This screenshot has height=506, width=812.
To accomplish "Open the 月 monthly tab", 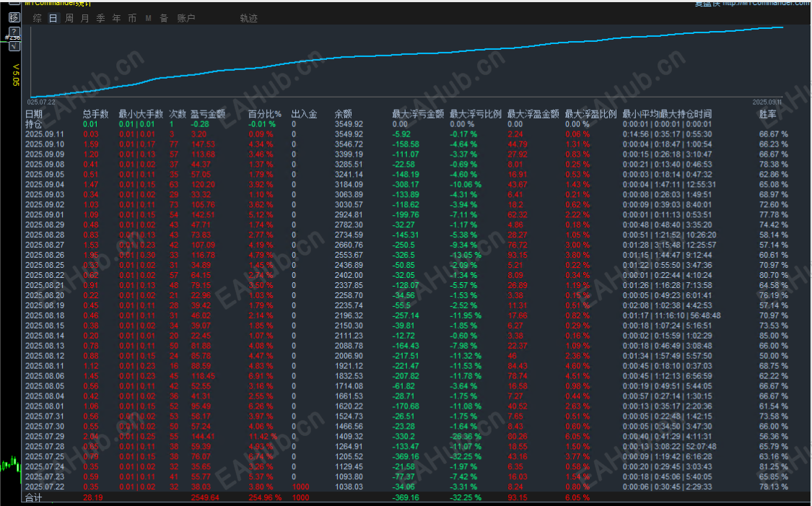I will [x=85, y=18].
